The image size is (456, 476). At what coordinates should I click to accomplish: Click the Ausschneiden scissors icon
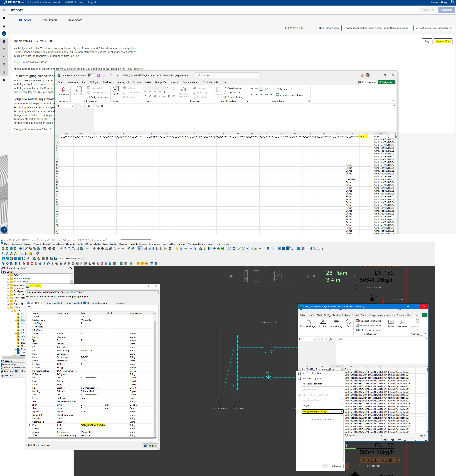click(x=225, y=88)
